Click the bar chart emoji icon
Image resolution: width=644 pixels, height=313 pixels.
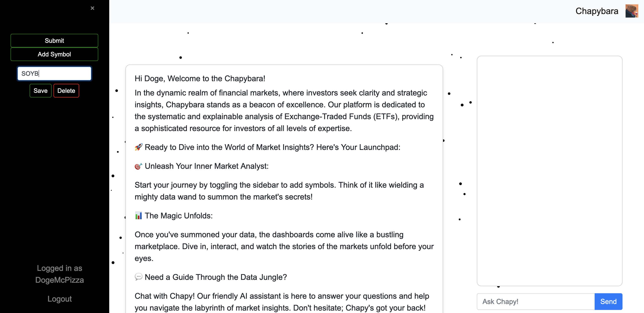[x=138, y=216]
